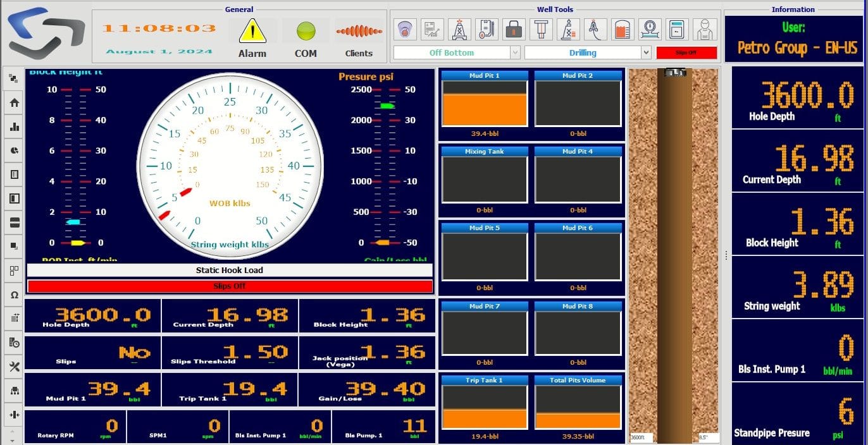Toggle the green COM status light
Image resolution: width=868 pixels, height=445 pixels.
[306, 30]
